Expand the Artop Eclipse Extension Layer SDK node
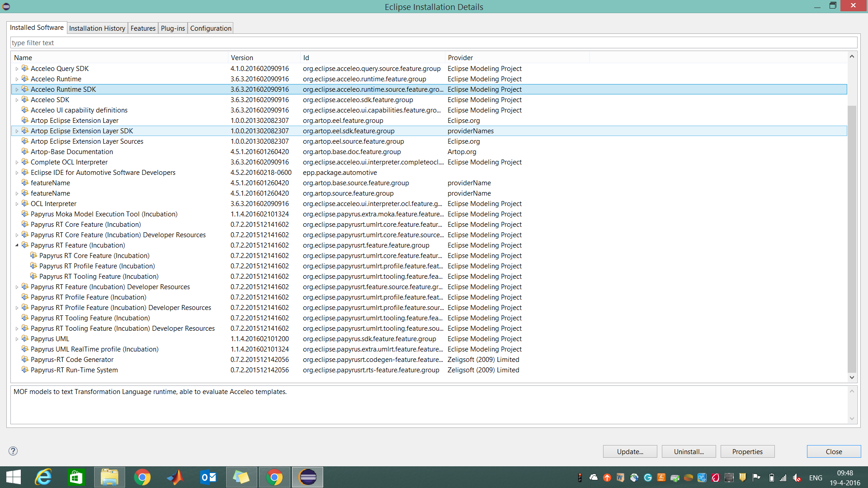This screenshot has height=488, width=868. pos(17,131)
